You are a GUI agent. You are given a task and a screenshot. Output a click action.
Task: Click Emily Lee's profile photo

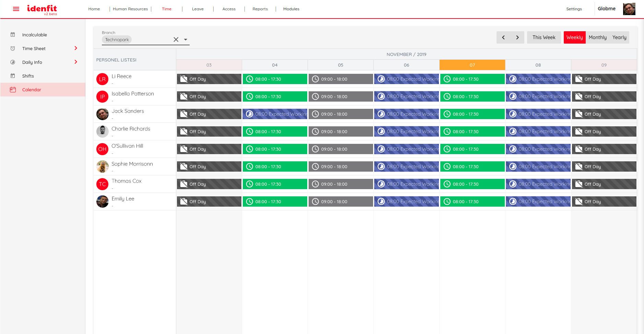pos(103,202)
